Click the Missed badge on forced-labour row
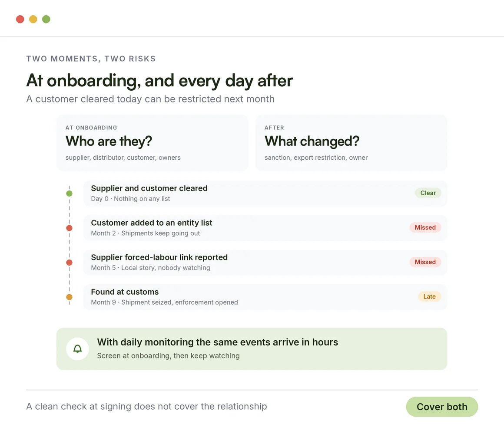 point(425,262)
